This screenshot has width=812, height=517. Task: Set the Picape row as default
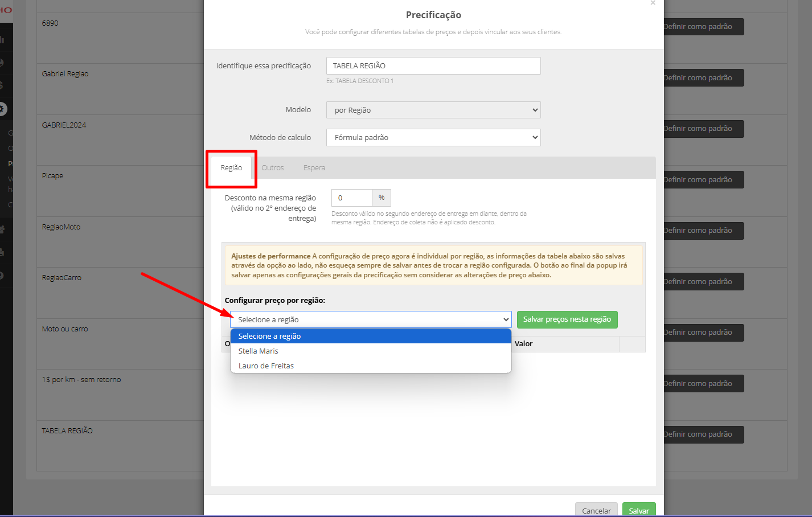[703, 180]
